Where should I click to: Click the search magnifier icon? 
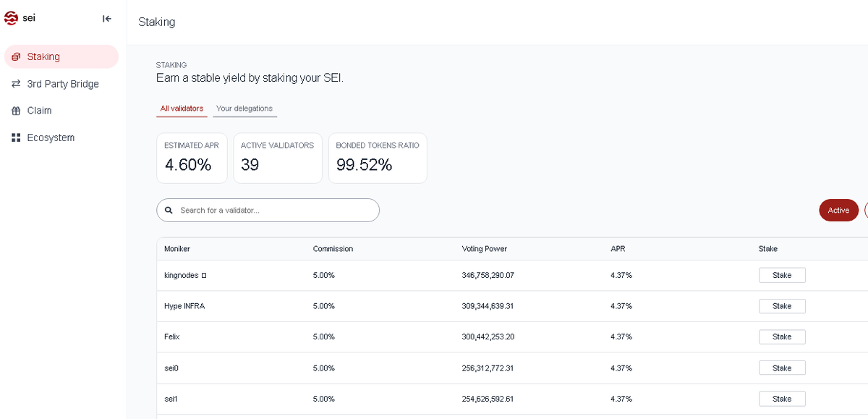(169, 211)
